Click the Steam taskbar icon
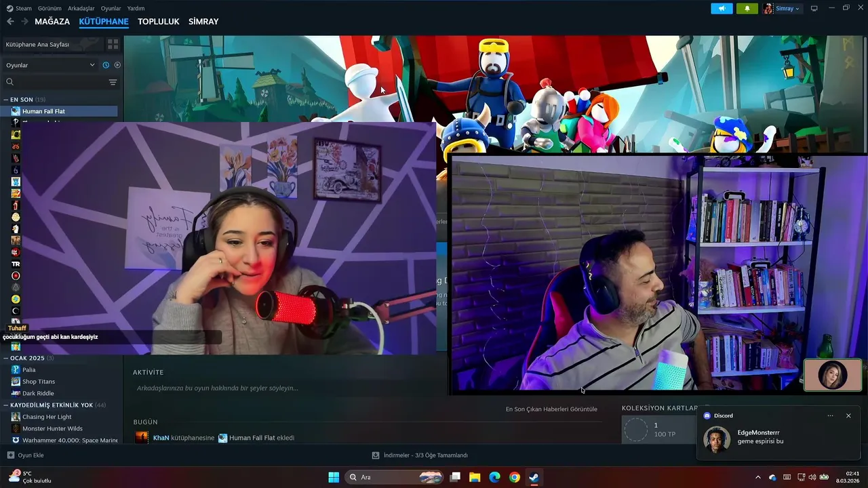868x488 pixels. (x=534, y=477)
